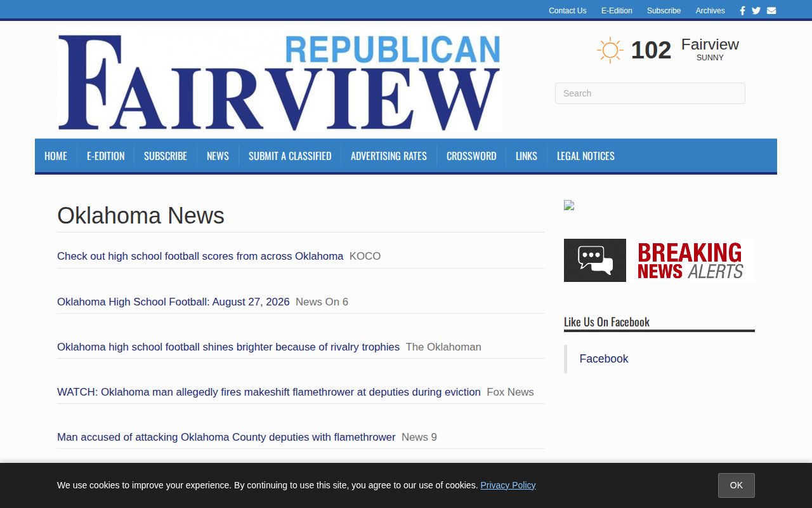Click Subscribe in the top bar
Screen dimensions: 812x508
[664, 11]
